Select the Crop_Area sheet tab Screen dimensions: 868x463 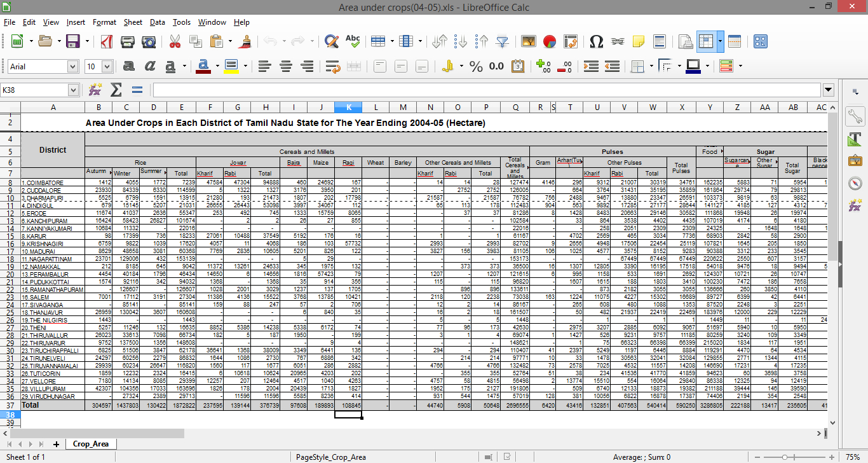pos(90,445)
